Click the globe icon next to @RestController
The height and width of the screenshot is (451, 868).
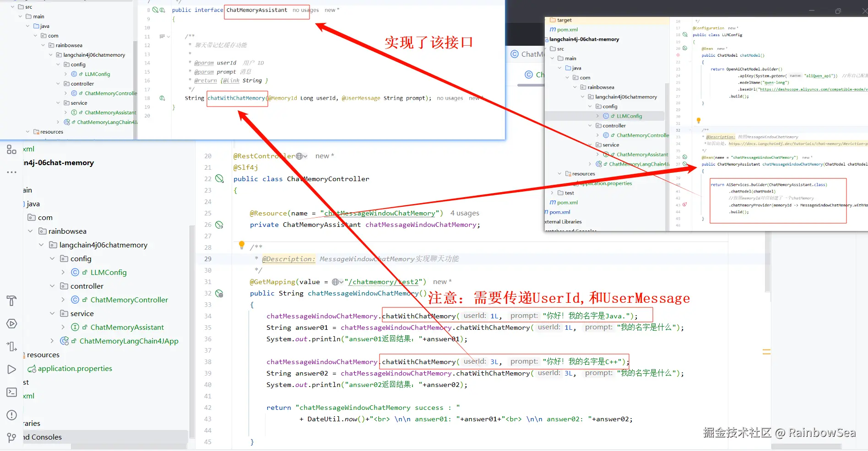[299, 156]
